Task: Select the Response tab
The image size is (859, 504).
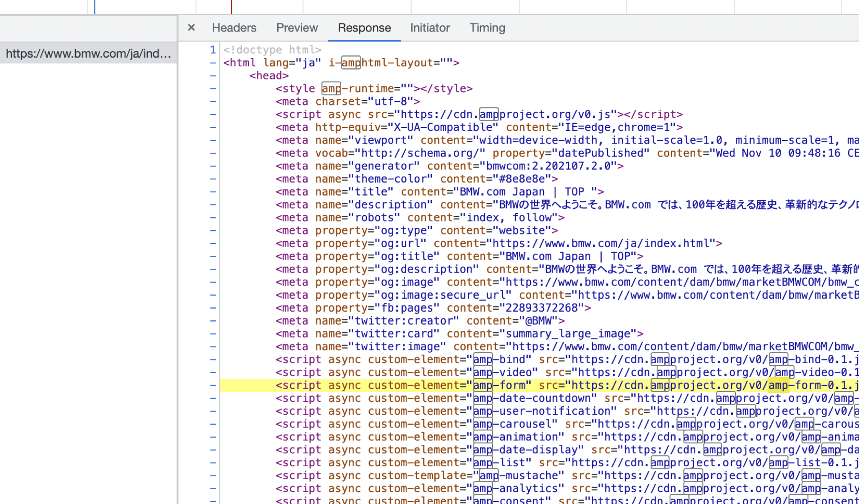Action: (x=364, y=28)
